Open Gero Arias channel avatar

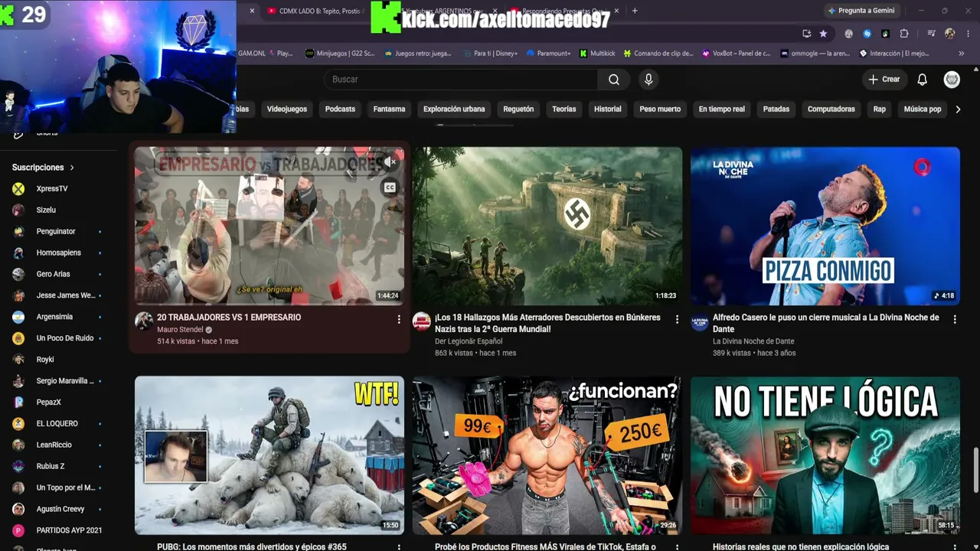(18, 274)
